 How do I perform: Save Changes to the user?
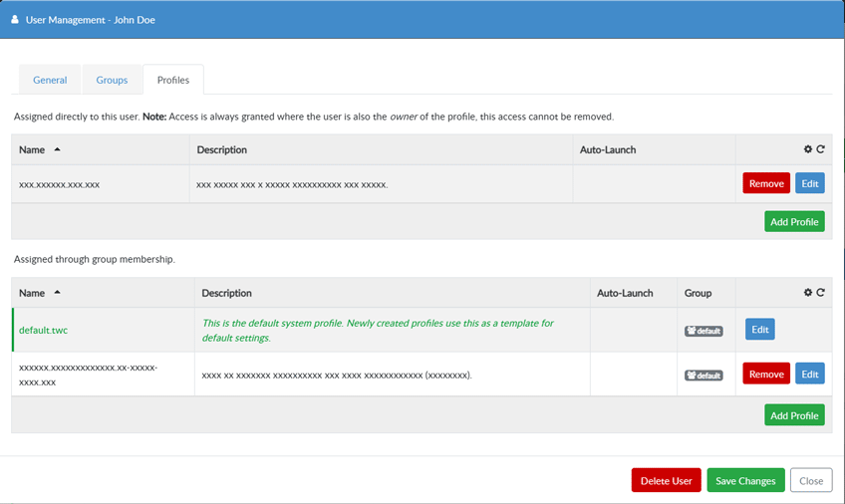coord(745,480)
